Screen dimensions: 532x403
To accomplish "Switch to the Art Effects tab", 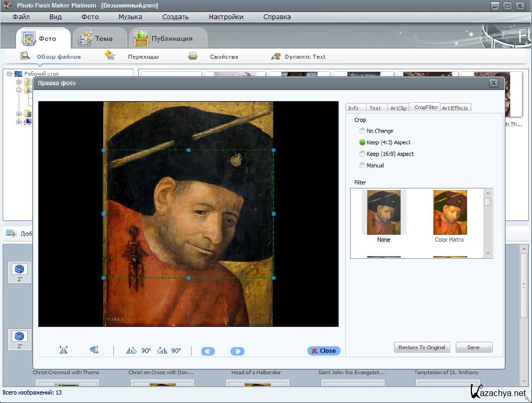I will click(x=455, y=108).
